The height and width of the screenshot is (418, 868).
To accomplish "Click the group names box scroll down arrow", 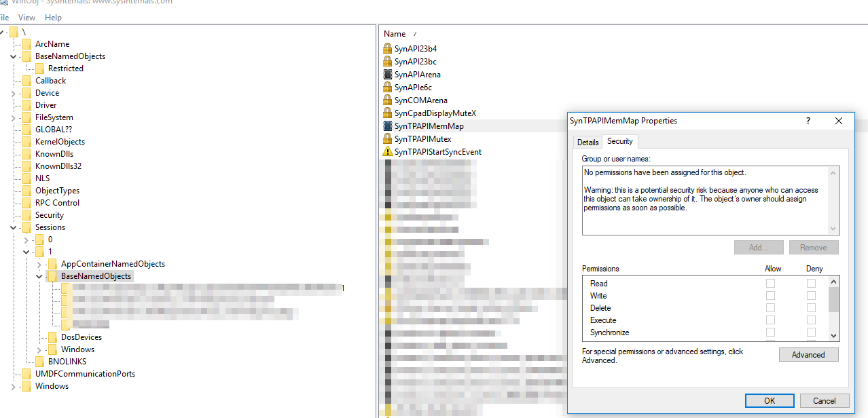I will pyautogui.click(x=834, y=229).
